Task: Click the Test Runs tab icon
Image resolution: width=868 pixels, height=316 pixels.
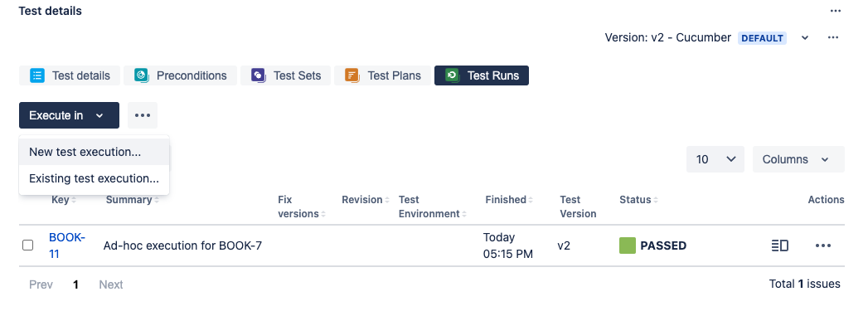Action: (x=453, y=75)
